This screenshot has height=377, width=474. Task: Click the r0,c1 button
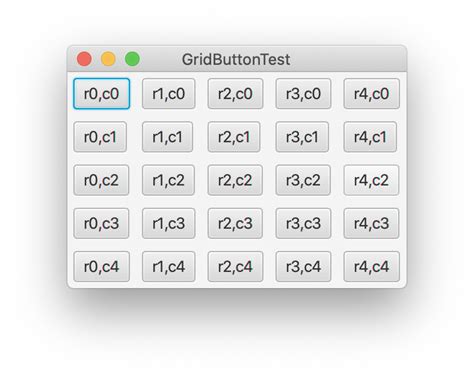click(x=100, y=137)
